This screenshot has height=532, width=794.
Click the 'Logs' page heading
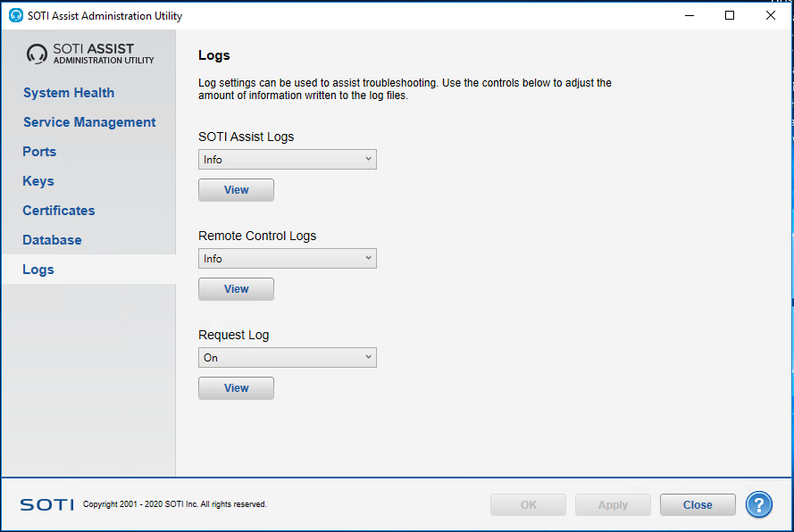click(x=214, y=55)
